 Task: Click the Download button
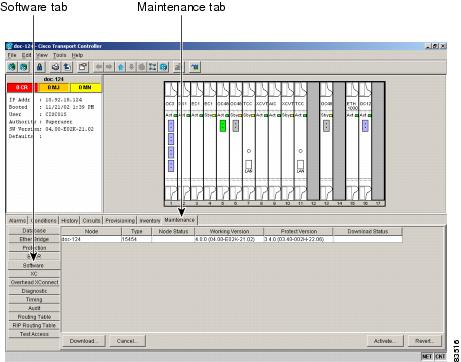pos(83,341)
